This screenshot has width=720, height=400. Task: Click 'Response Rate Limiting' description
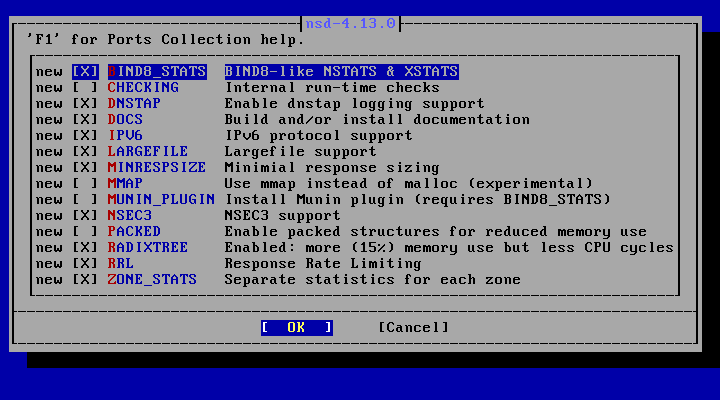coord(323,264)
